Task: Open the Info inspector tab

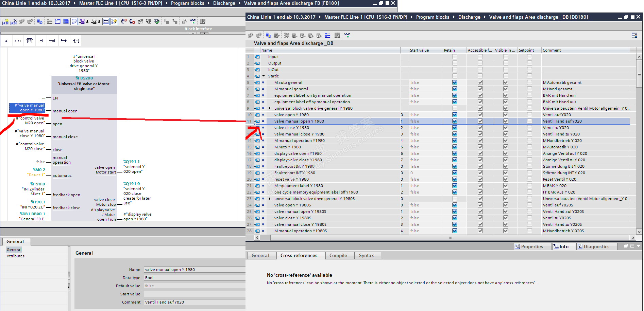Action: (564, 246)
